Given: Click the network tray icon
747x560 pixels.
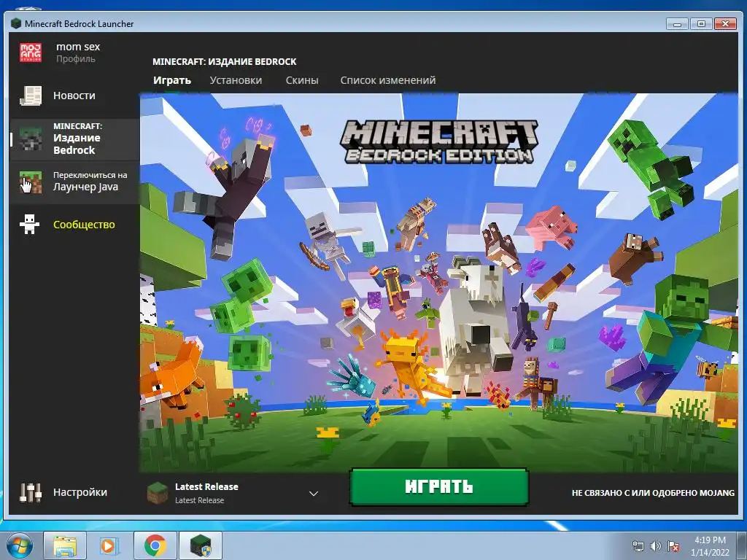Looking at the screenshot, I should [x=638, y=546].
